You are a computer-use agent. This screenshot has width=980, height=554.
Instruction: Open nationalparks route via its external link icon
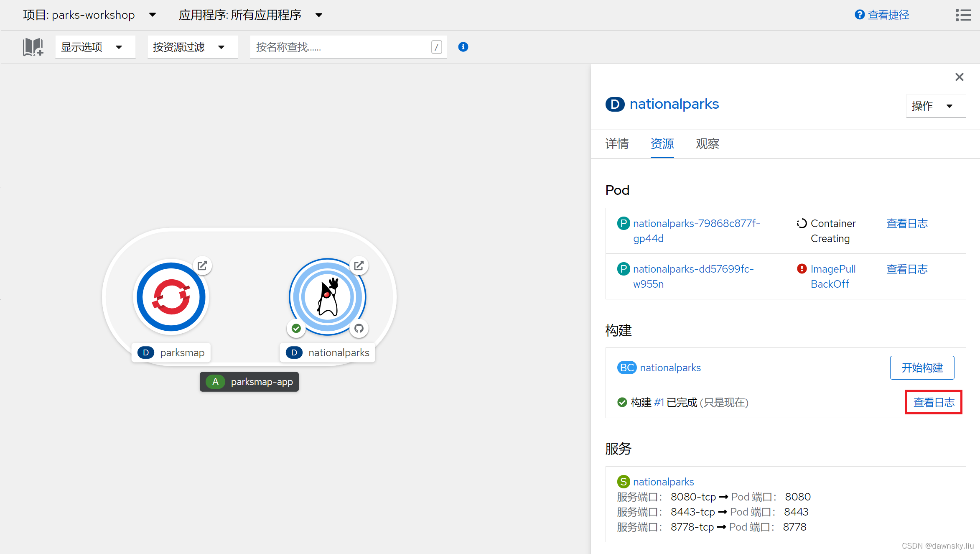[x=359, y=266]
